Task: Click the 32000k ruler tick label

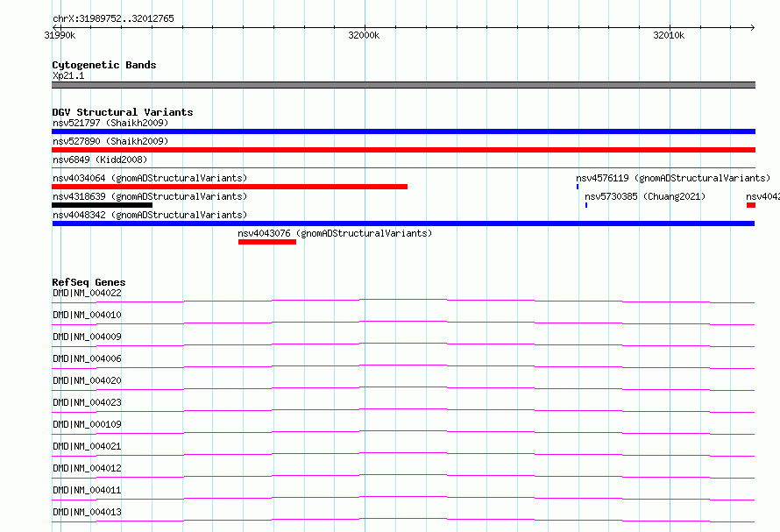Action: [x=364, y=35]
